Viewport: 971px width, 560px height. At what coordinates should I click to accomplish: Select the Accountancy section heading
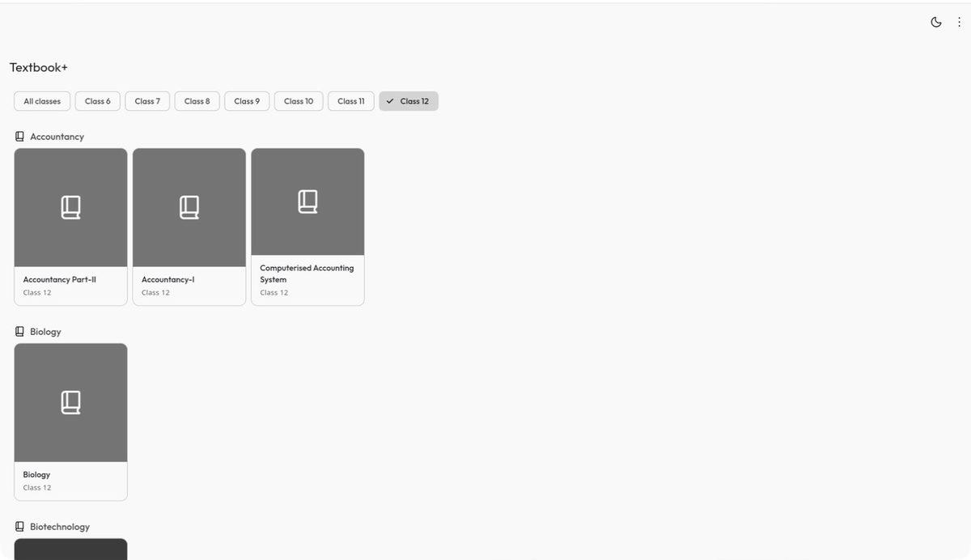(x=57, y=137)
